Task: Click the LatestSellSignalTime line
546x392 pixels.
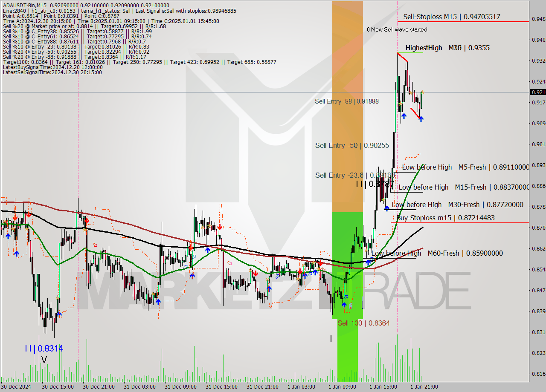Action: pyautogui.click(x=52, y=72)
